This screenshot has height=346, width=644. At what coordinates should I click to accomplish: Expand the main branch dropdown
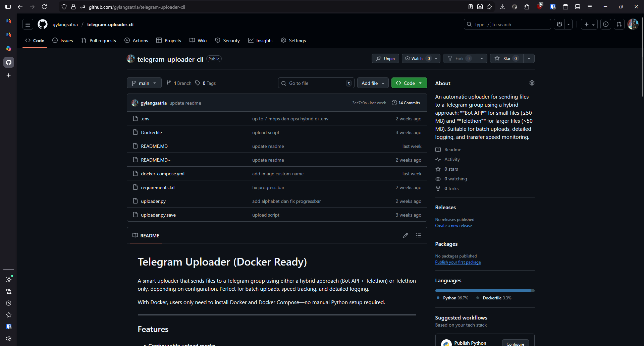(x=144, y=83)
